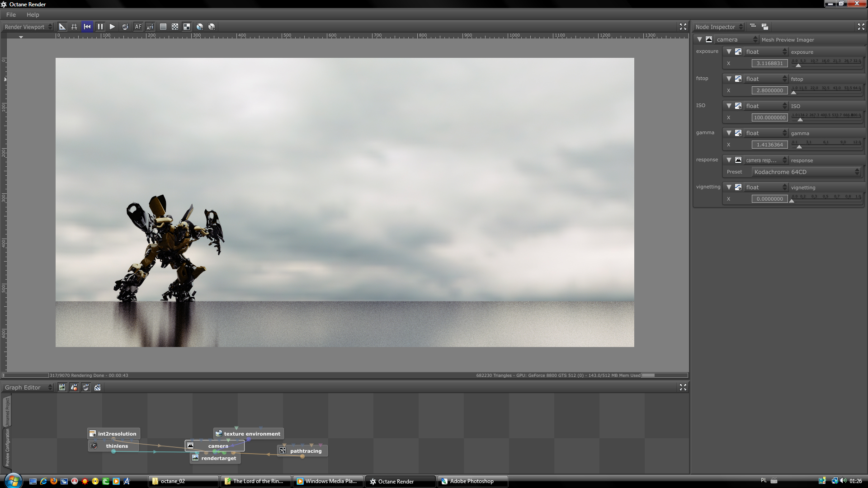The height and width of the screenshot is (488, 868).
Task: Open Adobe Photoshop from the taskbar
Action: click(472, 481)
